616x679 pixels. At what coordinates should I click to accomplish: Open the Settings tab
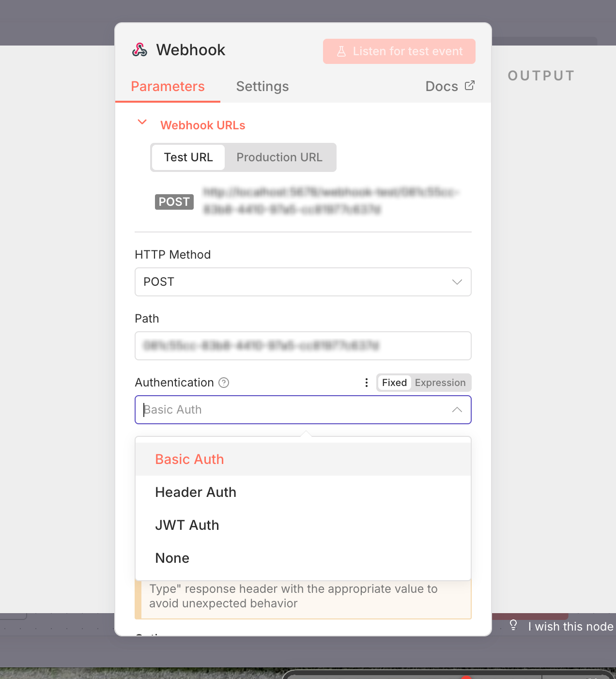[x=262, y=86]
